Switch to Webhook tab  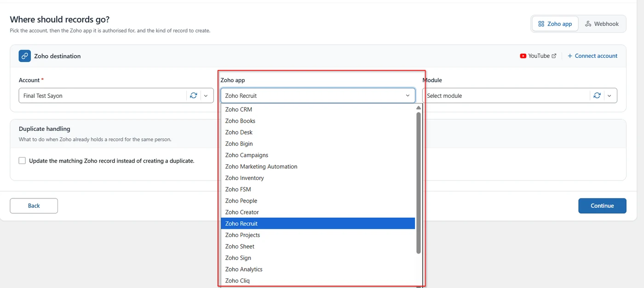602,24
